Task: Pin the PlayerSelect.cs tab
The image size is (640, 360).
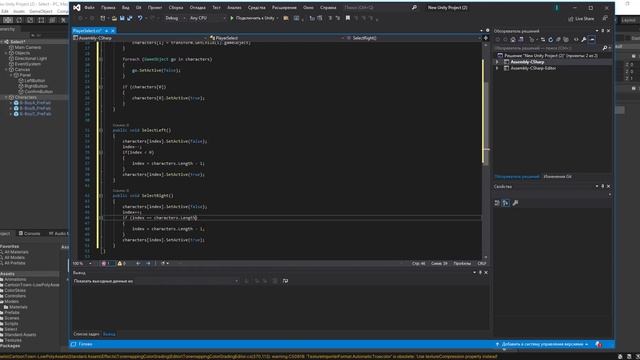Action: click(x=107, y=31)
